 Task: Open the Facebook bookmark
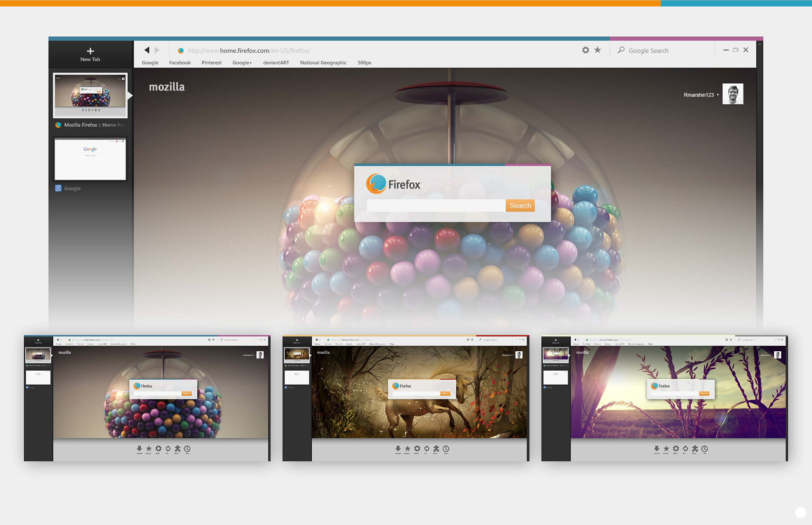click(180, 63)
